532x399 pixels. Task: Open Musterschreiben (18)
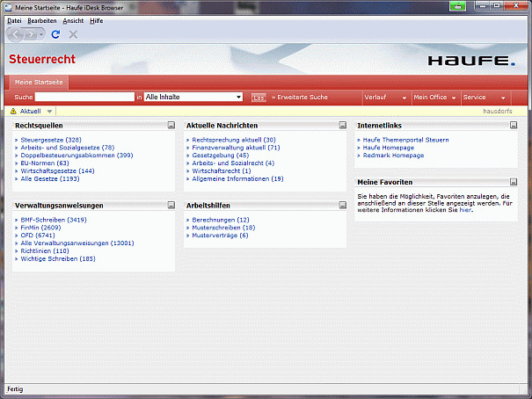(x=223, y=228)
